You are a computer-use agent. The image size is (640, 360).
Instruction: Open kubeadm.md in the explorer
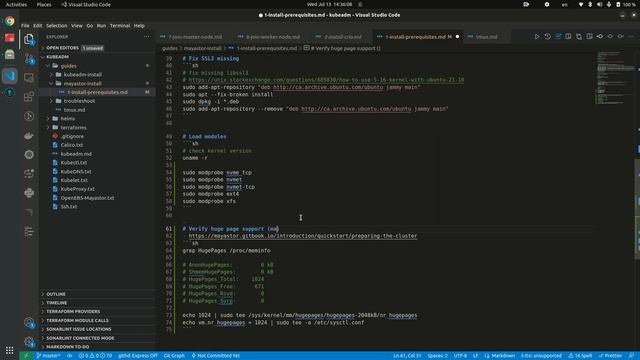[x=76, y=154]
